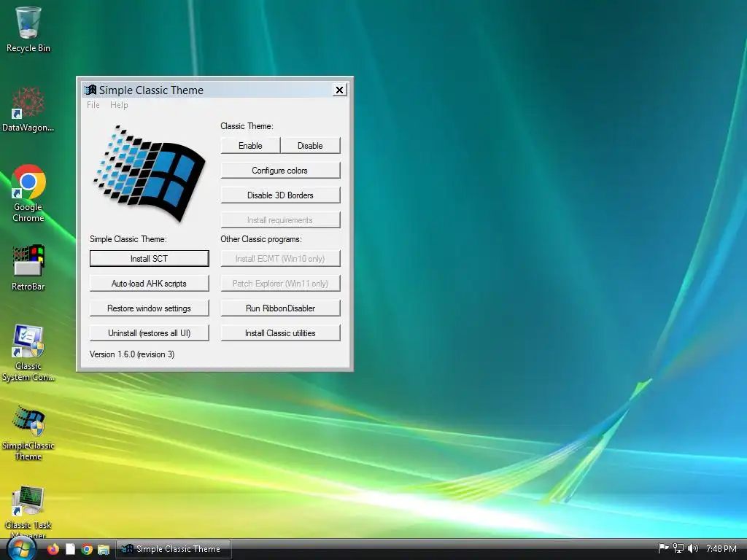The image size is (747, 560).
Task: Open Classic System Control shortcut
Action: click(28, 352)
